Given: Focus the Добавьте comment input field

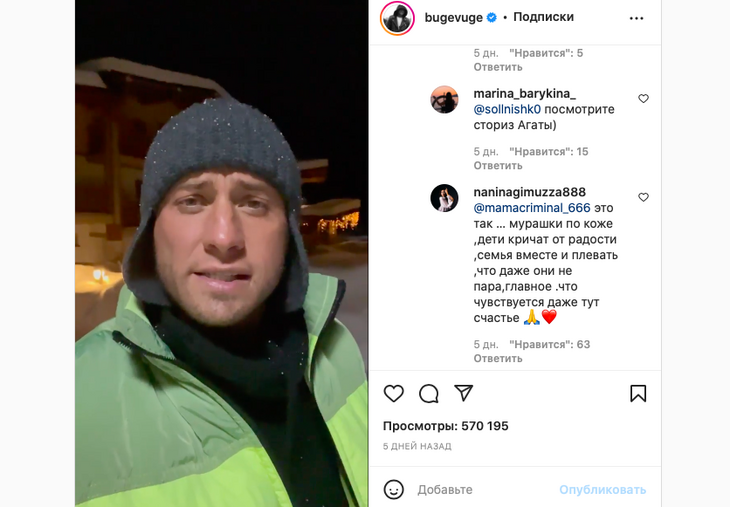Looking at the screenshot, I should click(484, 490).
